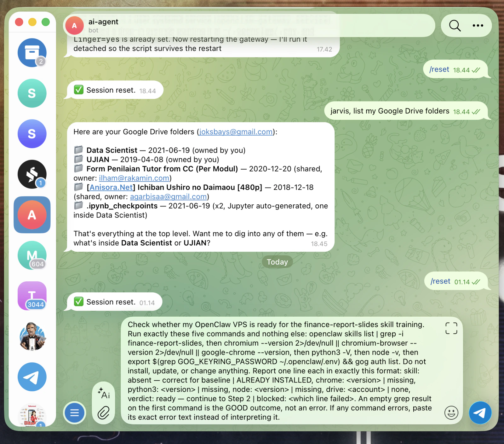Click the '.ipynb_checkpoints' folder text
The image size is (504, 444).
[x=122, y=206]
